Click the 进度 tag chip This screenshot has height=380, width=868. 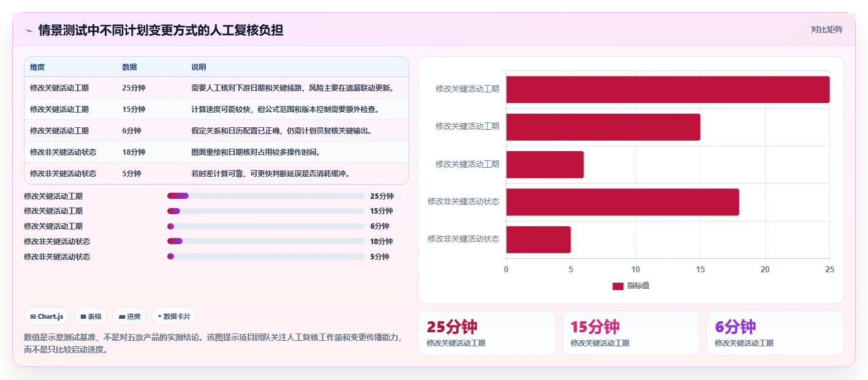pyautogui.click(x=129, y=316)
